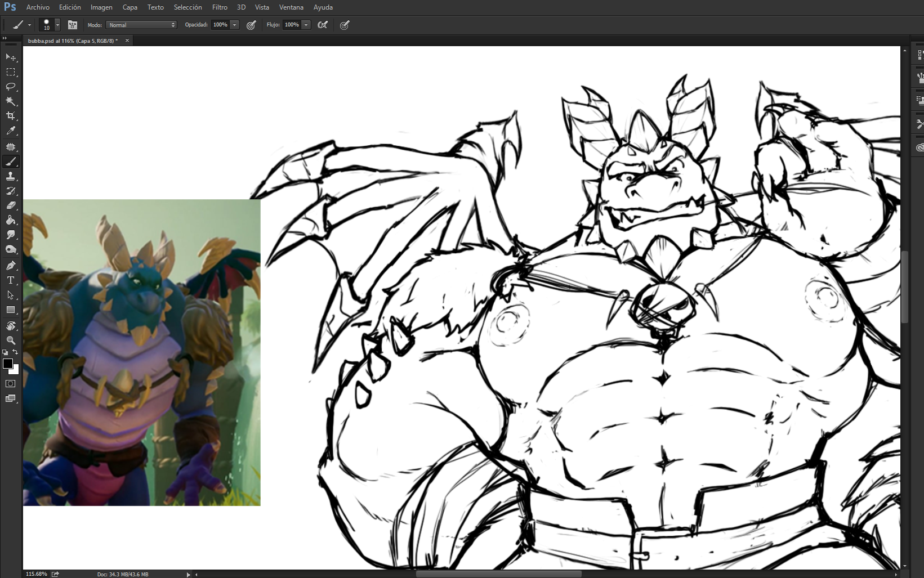
Task: Open the Ayuda menu
Action: [x=323, y=7]
